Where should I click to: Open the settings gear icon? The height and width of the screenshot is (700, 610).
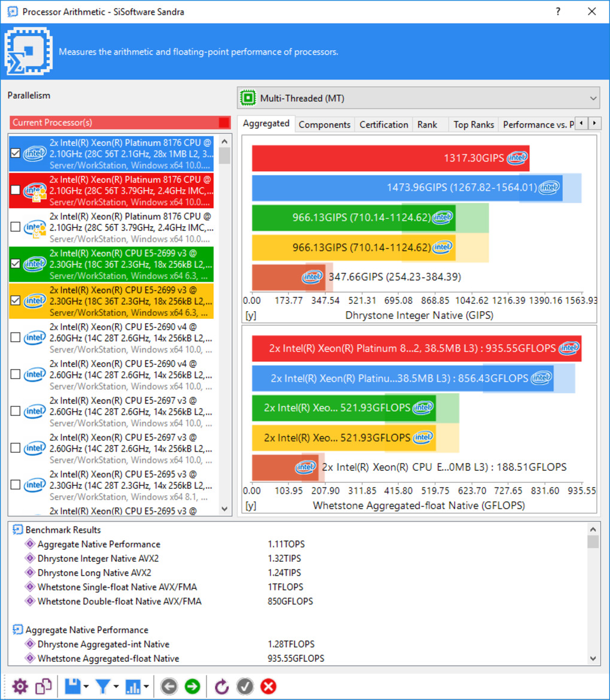pos(20,686)
